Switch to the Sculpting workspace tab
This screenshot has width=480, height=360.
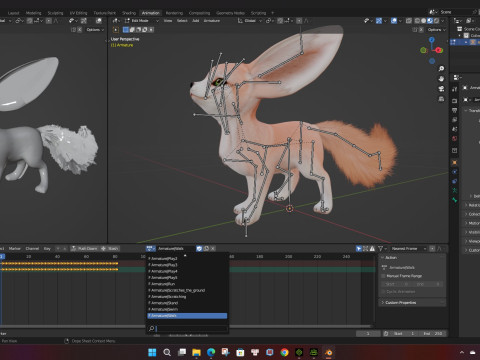click(55, 13)
